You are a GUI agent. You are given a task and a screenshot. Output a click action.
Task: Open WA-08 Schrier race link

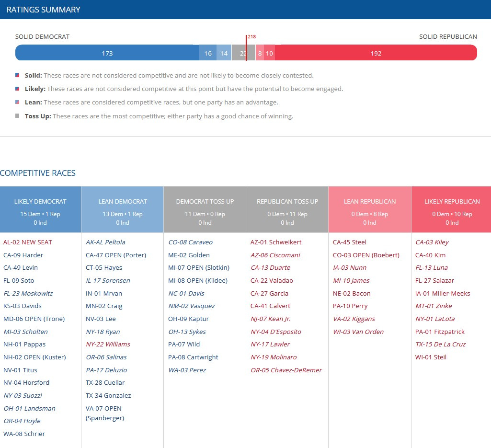click(24, 434)
